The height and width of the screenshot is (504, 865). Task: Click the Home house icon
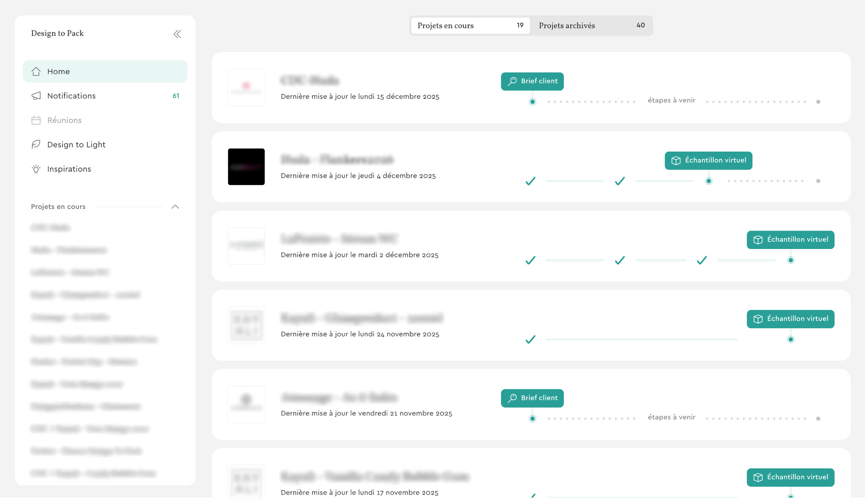click(x=36, y=71)
